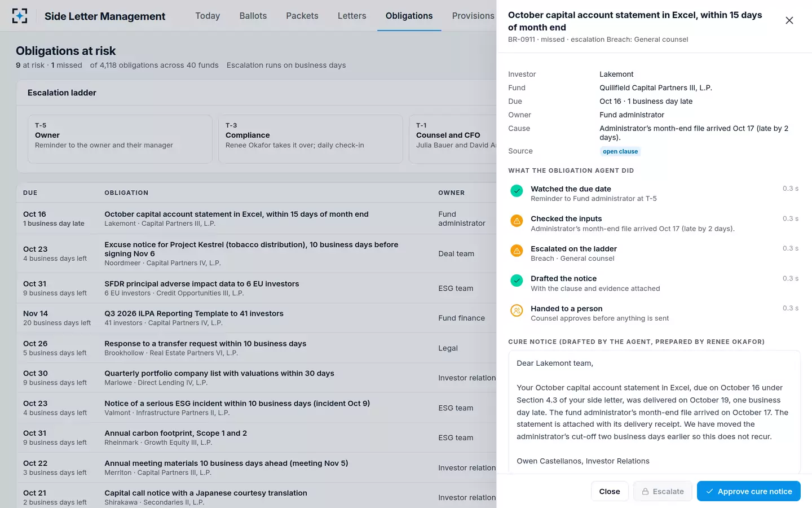812x508 pixels.
Task: Click the Escalate button
Action: [x=663, y=491]
